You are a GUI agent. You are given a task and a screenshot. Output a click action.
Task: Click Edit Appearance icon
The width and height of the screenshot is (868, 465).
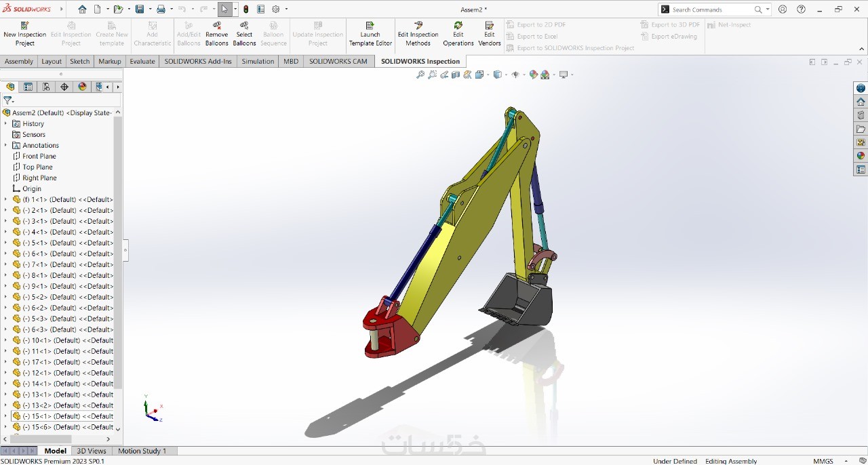533,75
